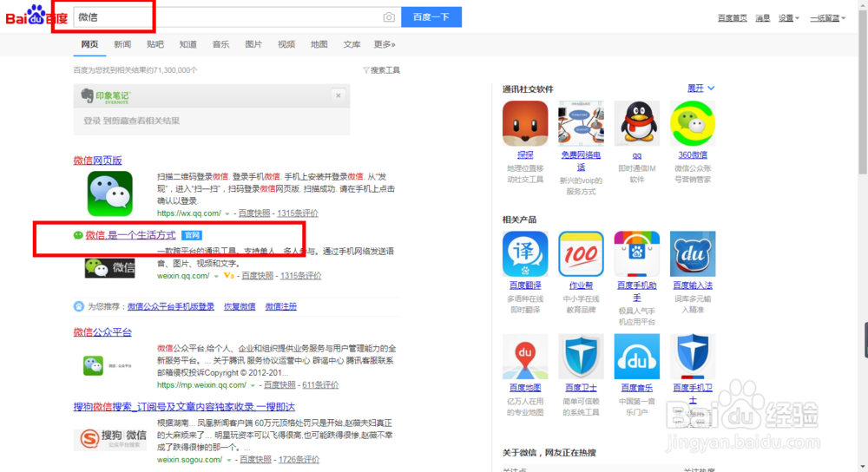
Task: Open the 微信公众平台 result link
Action: click(102, 332)
